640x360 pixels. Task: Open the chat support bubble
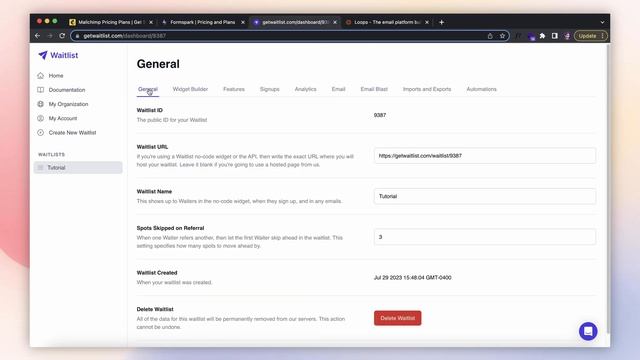coord(588,331)
